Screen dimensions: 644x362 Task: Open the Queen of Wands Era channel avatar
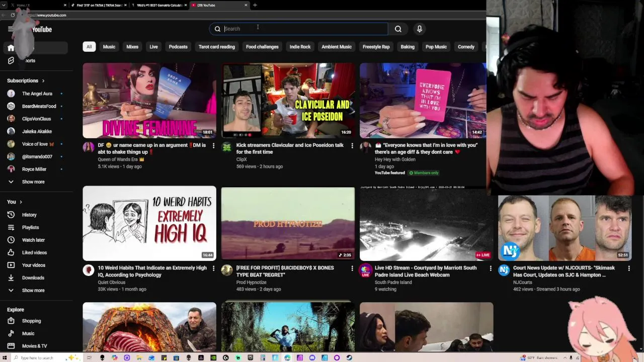pos(89,147)
